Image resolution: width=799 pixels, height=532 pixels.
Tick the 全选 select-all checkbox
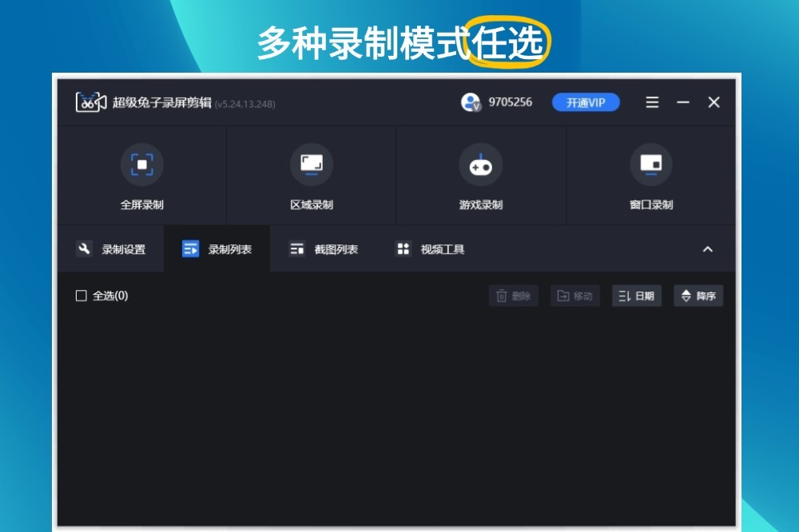click(81, 296)
